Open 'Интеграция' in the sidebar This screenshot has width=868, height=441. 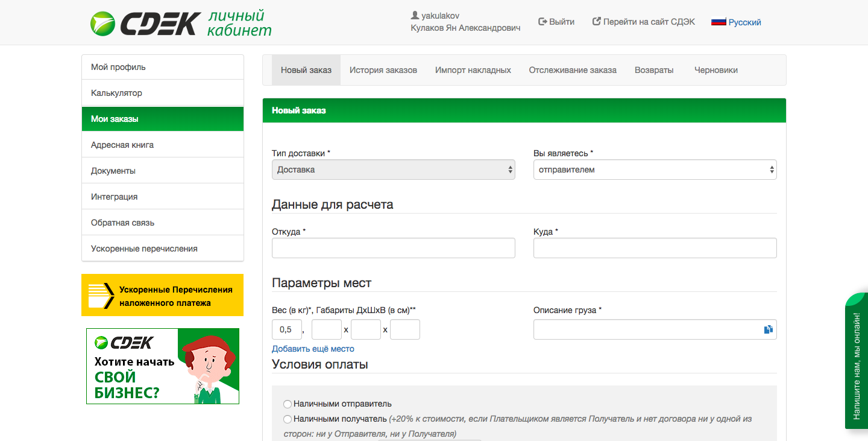(x=163, y=197)
